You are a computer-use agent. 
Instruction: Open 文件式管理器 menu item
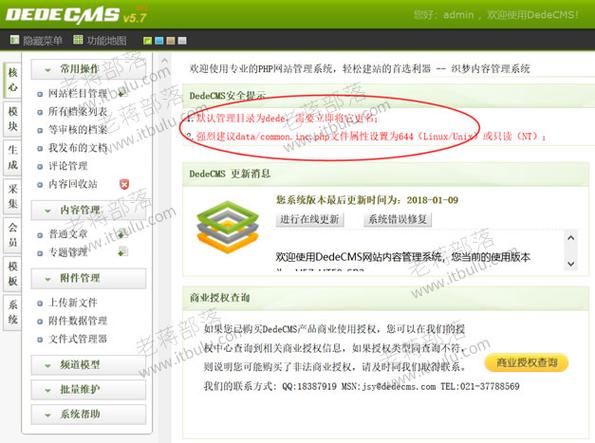[77, 339]
